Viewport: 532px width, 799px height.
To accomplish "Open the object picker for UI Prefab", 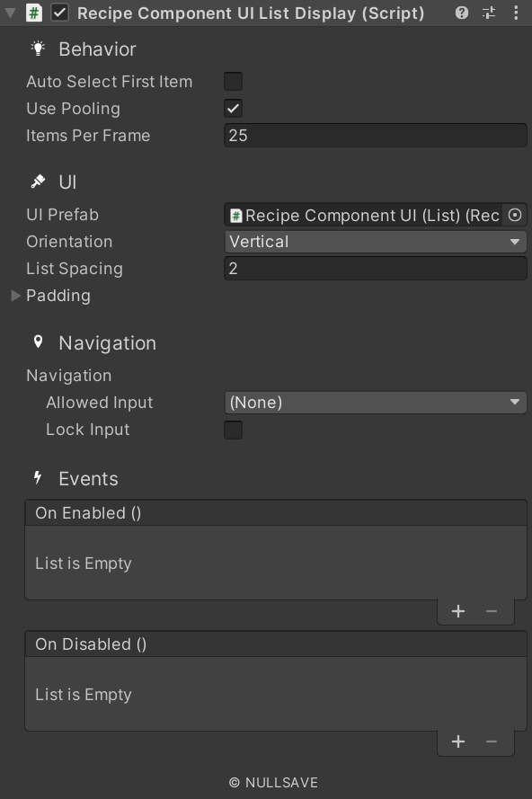I will tap(515, 216).
